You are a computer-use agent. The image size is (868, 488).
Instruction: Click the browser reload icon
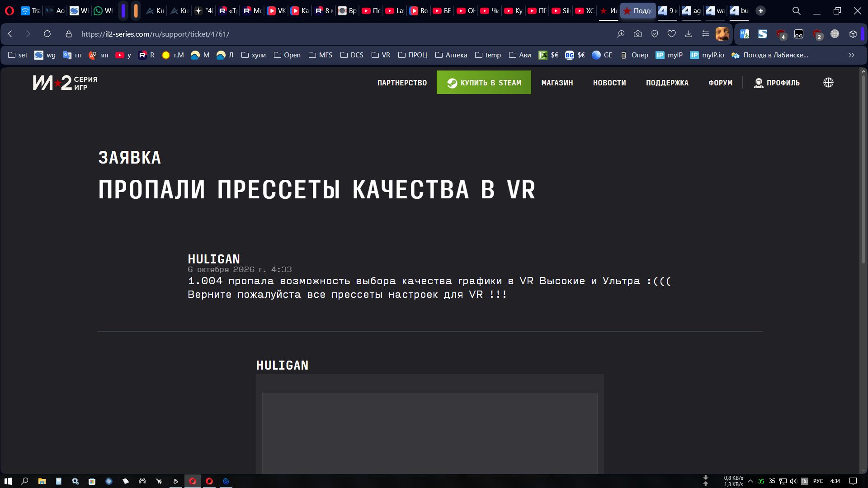[47, 34]
